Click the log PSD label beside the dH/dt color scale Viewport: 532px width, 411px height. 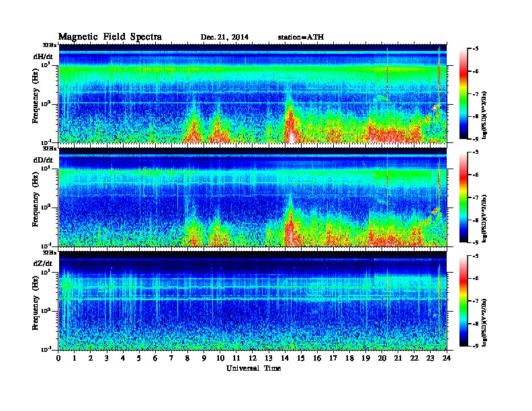point(485,115)
